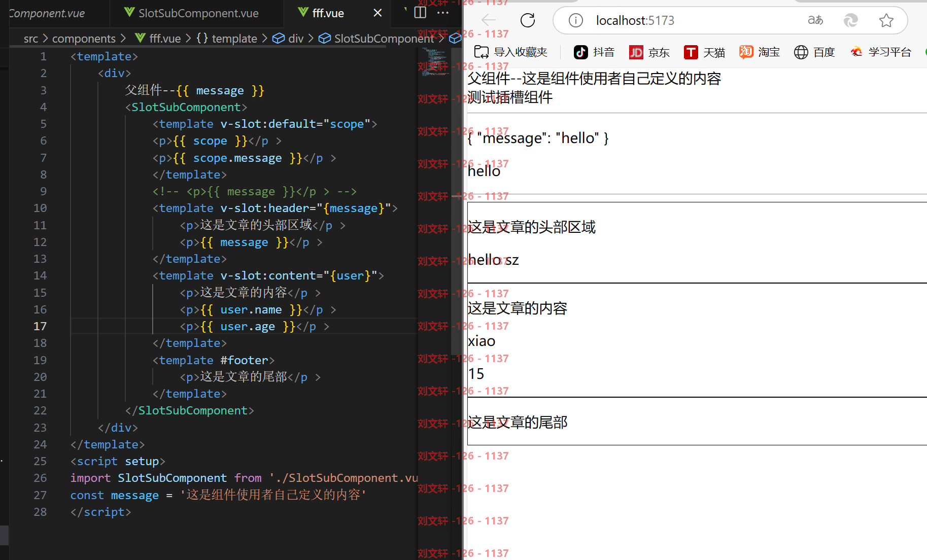Select the src breadcrumb
Screen dimensions: 927x560
(31, 39)
